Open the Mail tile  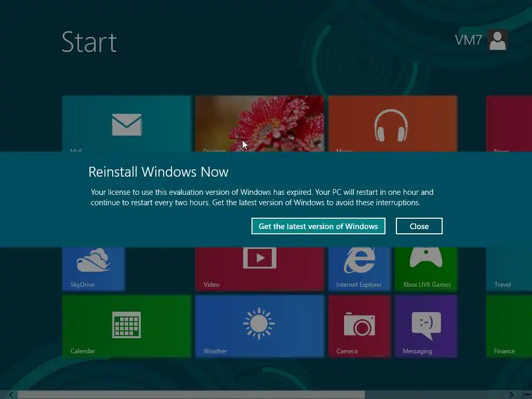pos(127,124)
